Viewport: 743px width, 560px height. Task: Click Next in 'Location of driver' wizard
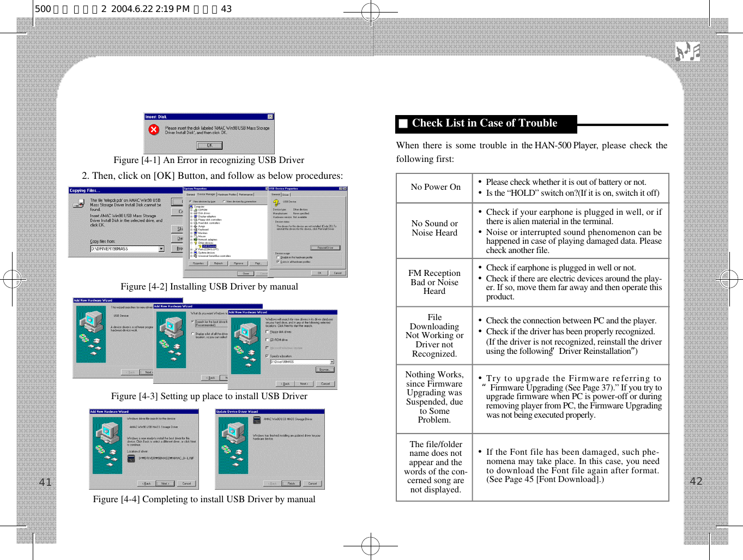[x=165, y=483]
